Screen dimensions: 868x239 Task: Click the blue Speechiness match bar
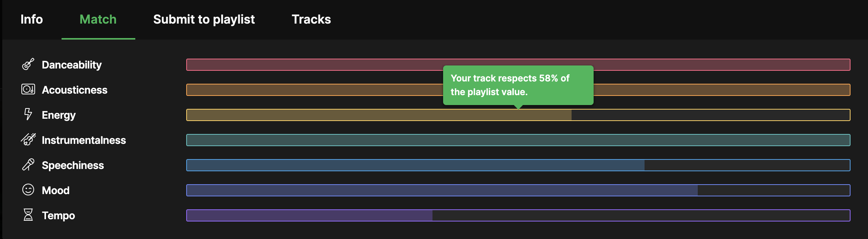(x=518, y=165)
